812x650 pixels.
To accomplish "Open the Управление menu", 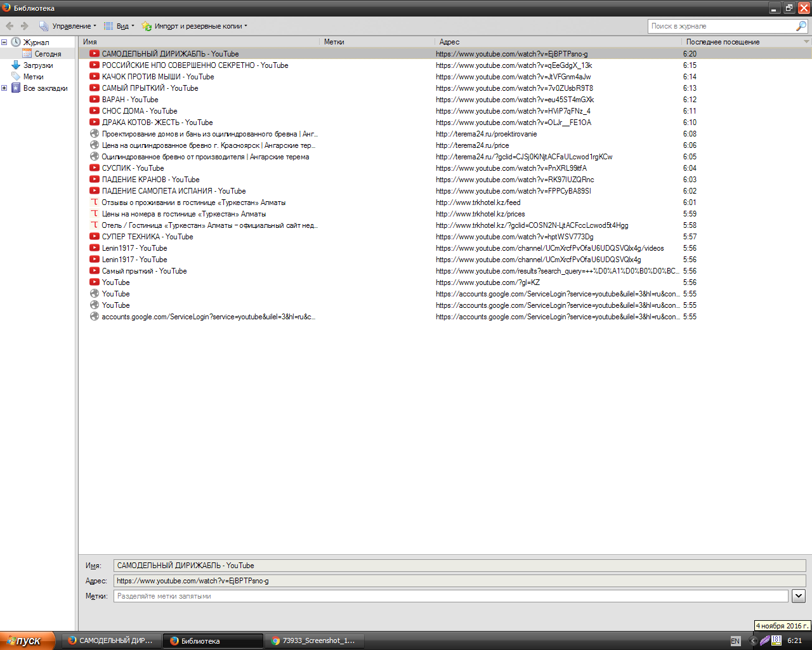I will (67, 26).
